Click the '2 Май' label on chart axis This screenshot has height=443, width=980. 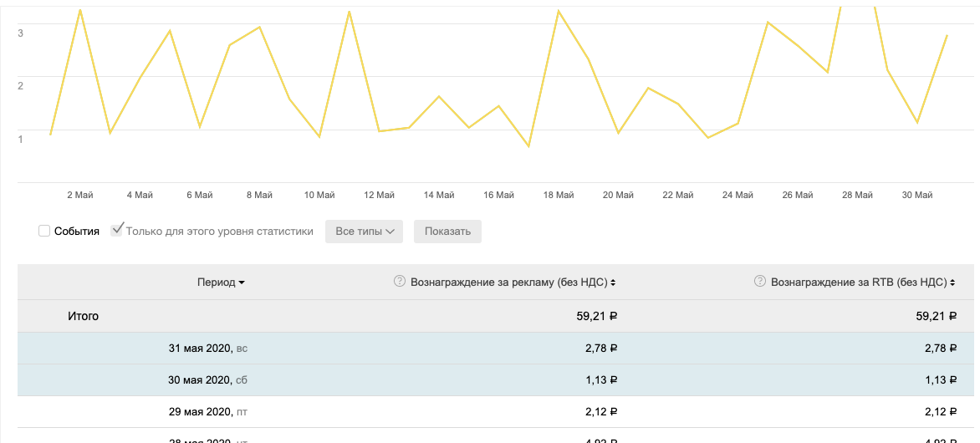click(x=80, y=196)
